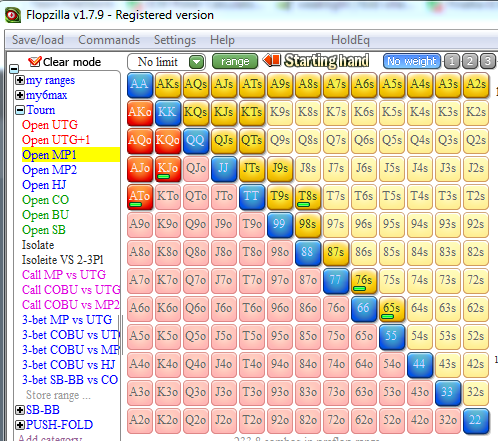Load the 3-bet COBU vs HJ range

pos(69,365)
